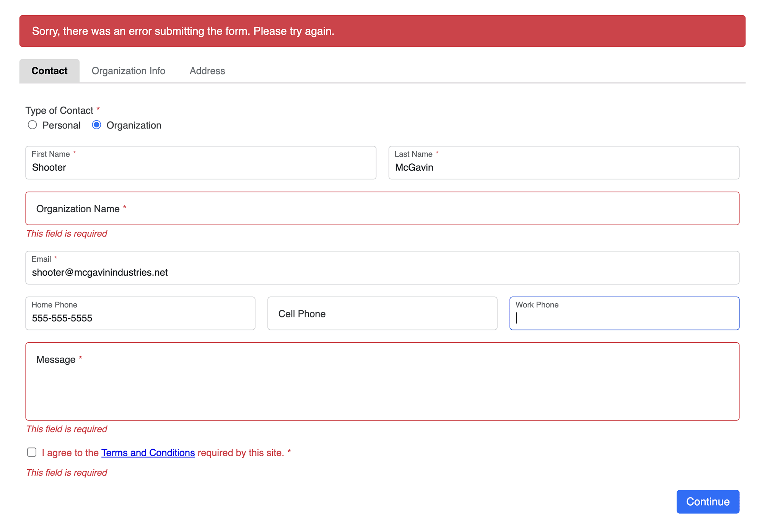This screenshot has width=765, height=532.
Task: Click the red form submission error banner
Action: tap(382, 31)
